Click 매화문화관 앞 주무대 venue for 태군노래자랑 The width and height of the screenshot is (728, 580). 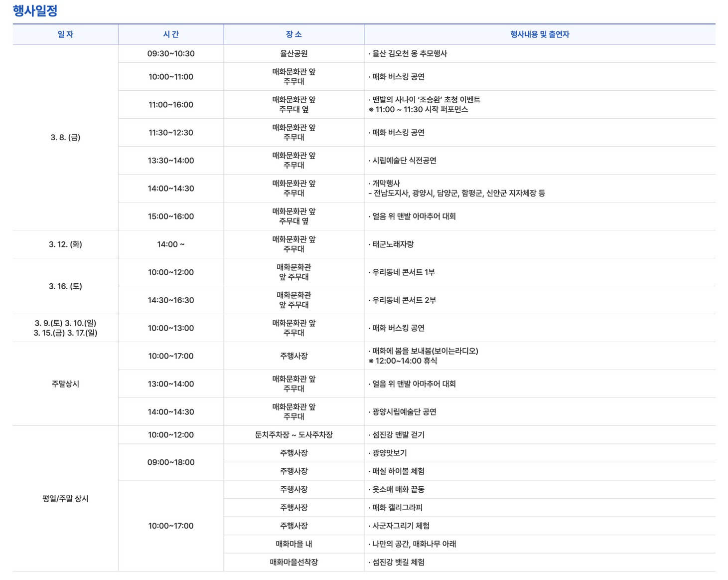point(294,244)
